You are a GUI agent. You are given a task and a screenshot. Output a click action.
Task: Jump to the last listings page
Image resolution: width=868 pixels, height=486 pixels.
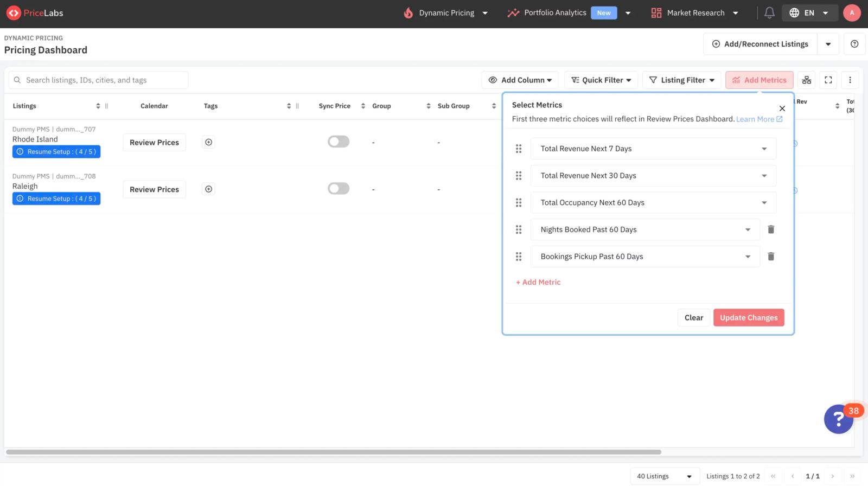point(852,476)
